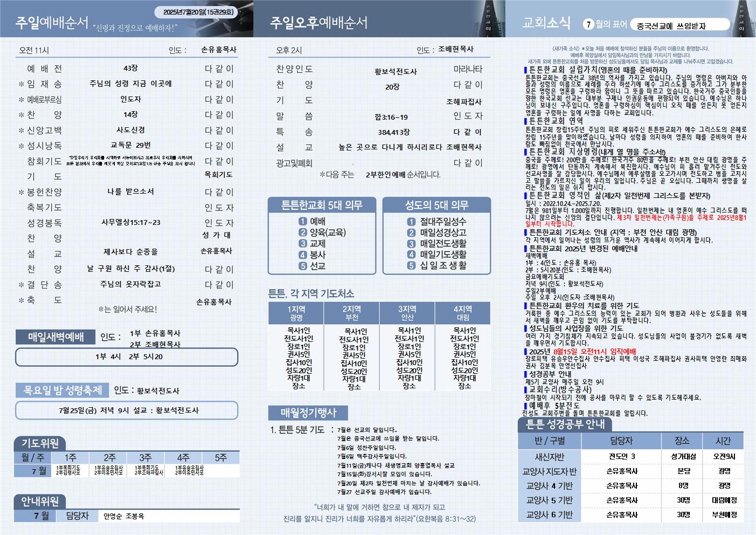Click the number 5 icon beside 선교

pos(303,266)
